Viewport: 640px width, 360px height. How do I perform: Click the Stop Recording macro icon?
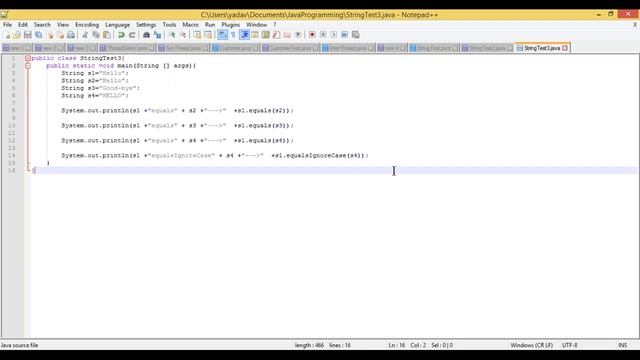pos(323,35)
